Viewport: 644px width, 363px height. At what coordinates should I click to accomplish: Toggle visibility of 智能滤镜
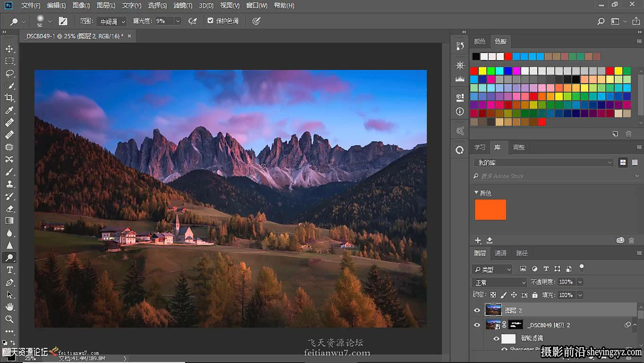[496, 338]
